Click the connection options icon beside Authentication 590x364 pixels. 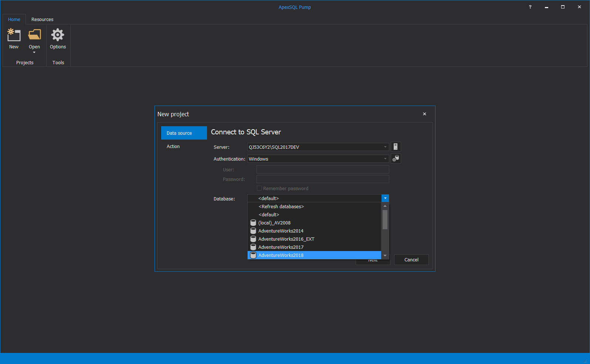pyautogui.click(x=396, y=158)
